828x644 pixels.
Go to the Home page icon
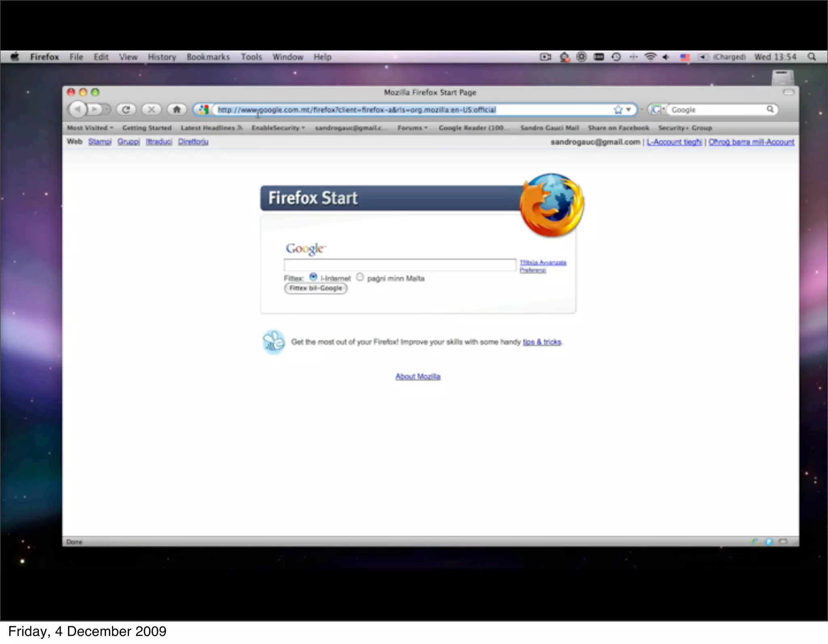pyautogui.click(x=177, y=110)
